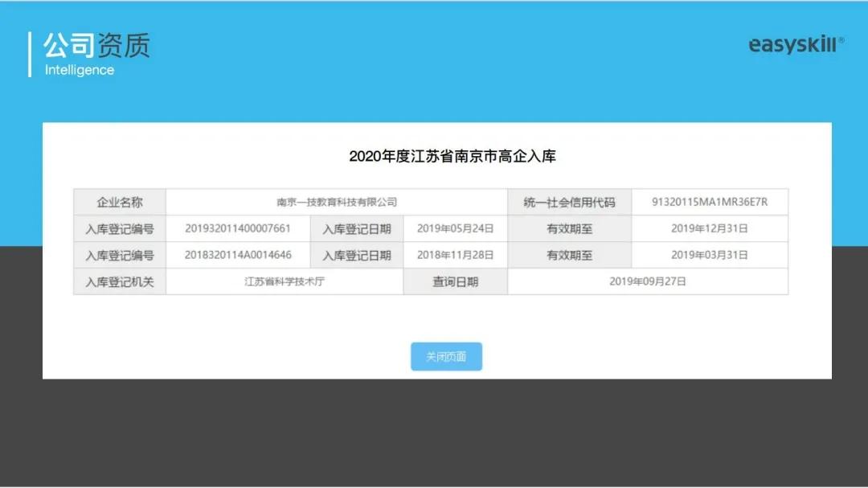868x488 pixels.
Task: Select expiry date 2019年12月31日
Action: coord(709,228)
